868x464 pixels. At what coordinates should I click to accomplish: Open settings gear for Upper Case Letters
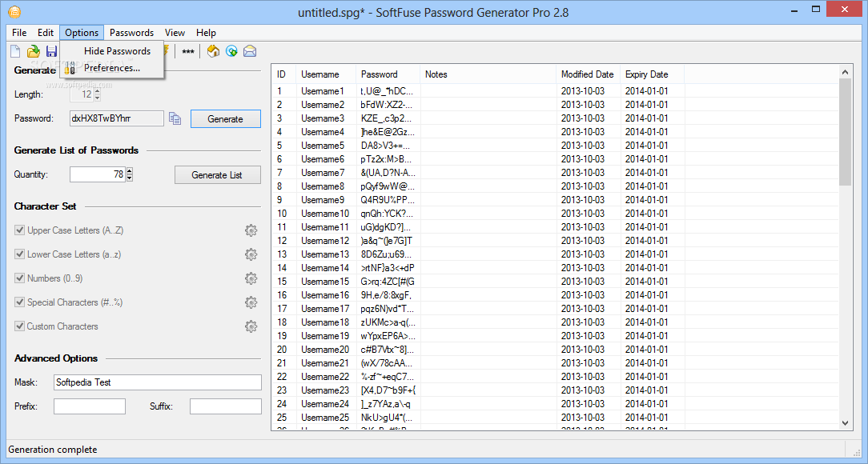click(x=251, y=230)
